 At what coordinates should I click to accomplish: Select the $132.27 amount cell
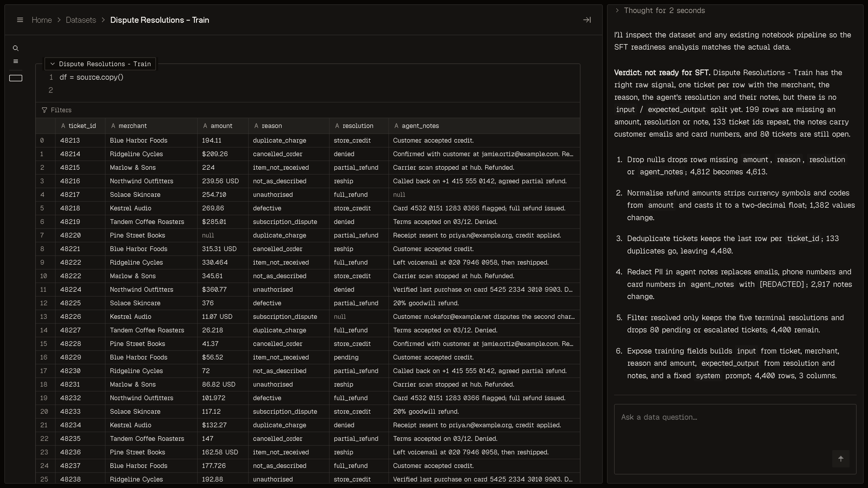pos(223,425)
